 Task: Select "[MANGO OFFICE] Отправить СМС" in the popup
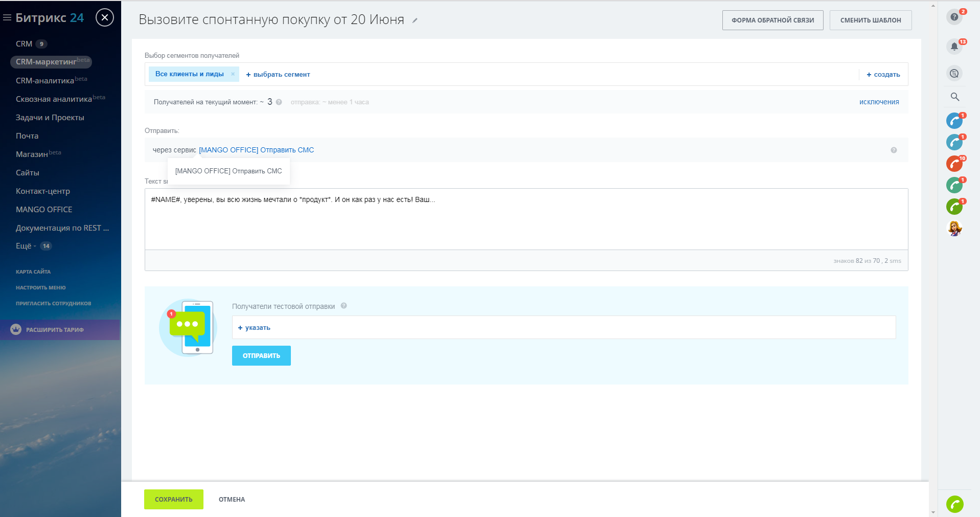229,171
